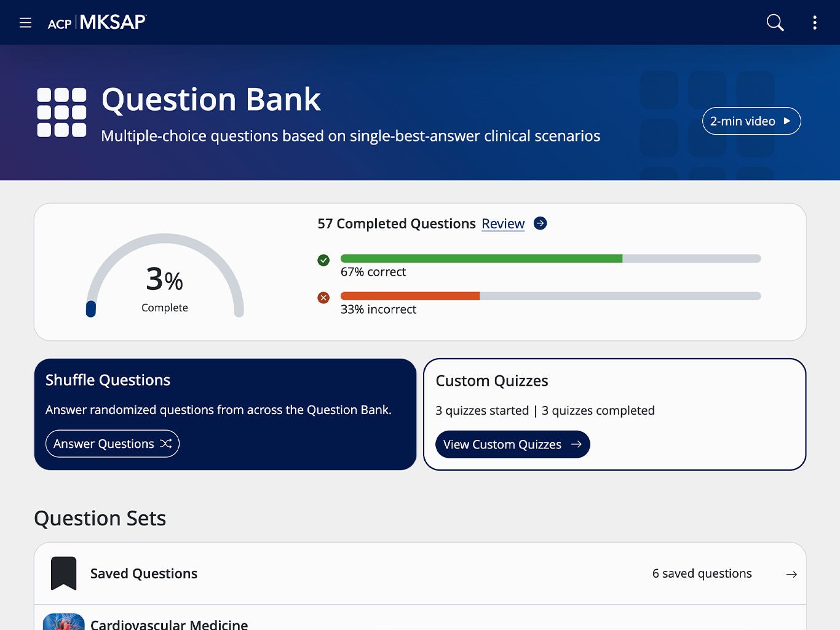Viewport: 840px width, 630px height.
Task: Click the circled arrow beside Review
Action: pos(540,223)
